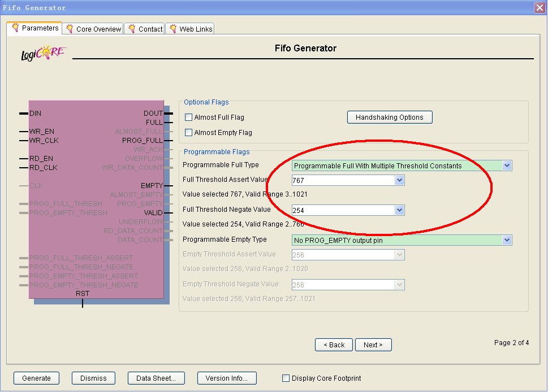Click the Generate button
This screenshot has height=392, width=548.
tap(36, 378)
